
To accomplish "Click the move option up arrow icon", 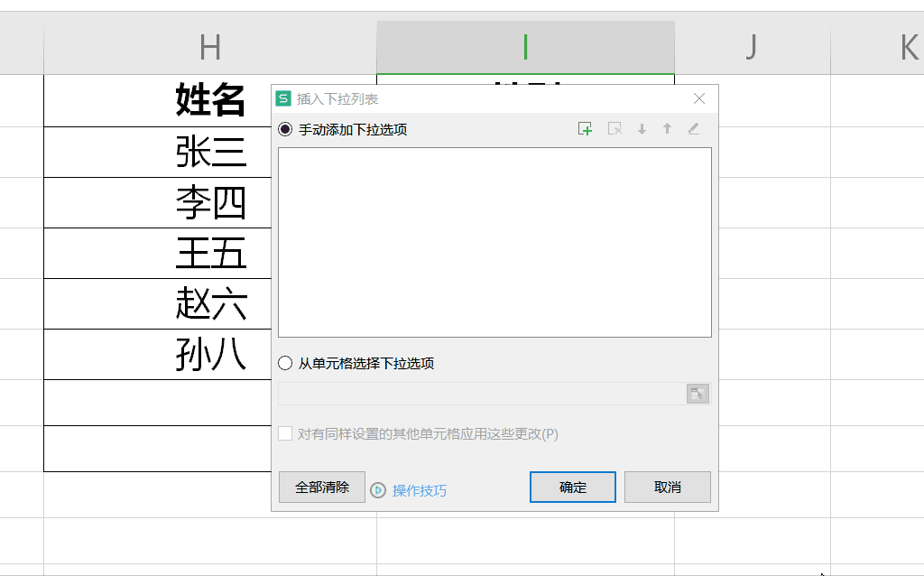I will pos(666,128).
